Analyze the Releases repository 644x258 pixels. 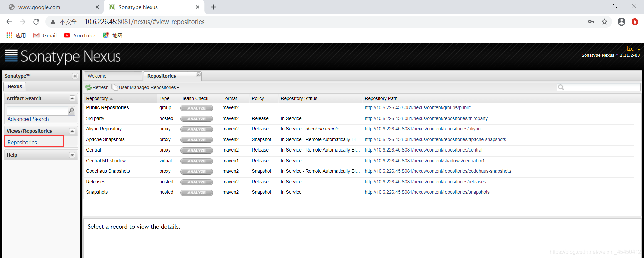(x=197, y=182)
